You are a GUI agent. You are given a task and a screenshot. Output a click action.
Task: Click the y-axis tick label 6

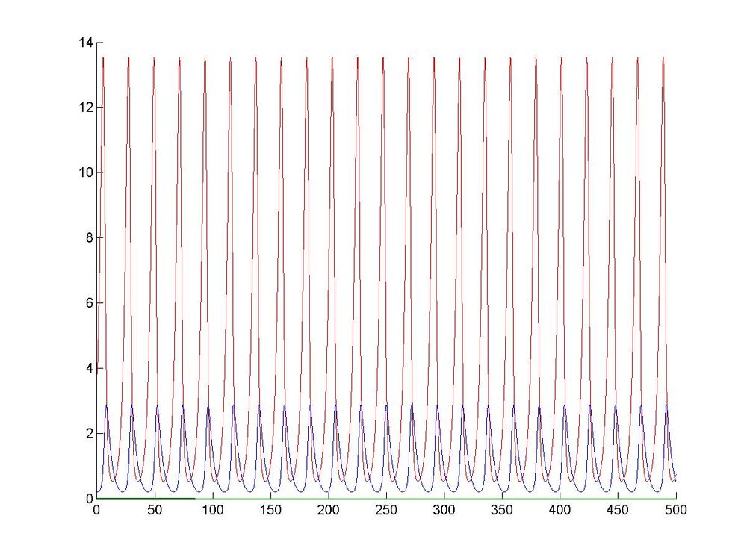88,303
